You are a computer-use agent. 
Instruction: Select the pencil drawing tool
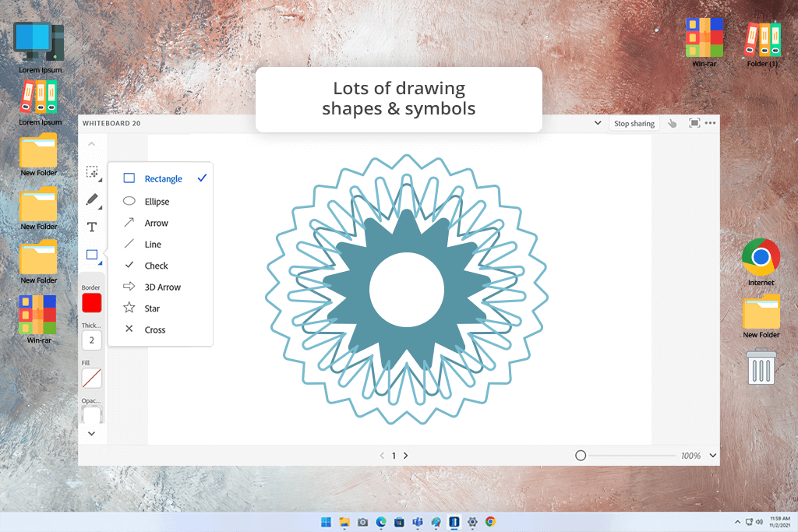click(92, 199)
